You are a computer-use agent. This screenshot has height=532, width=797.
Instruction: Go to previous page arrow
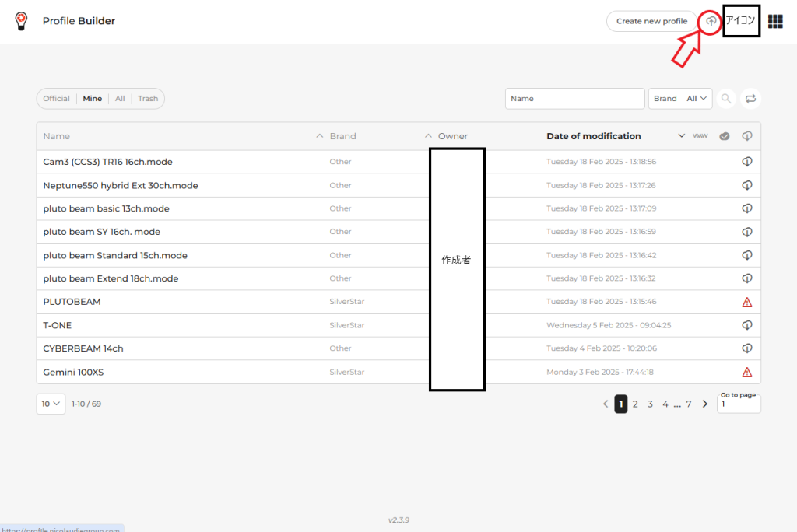tap(606, 404)
